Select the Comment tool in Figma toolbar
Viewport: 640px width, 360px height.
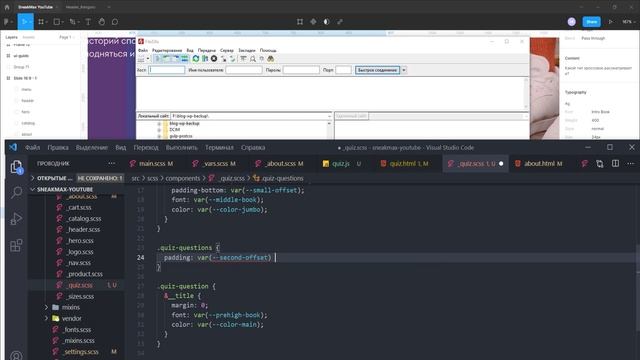(115, 22)
